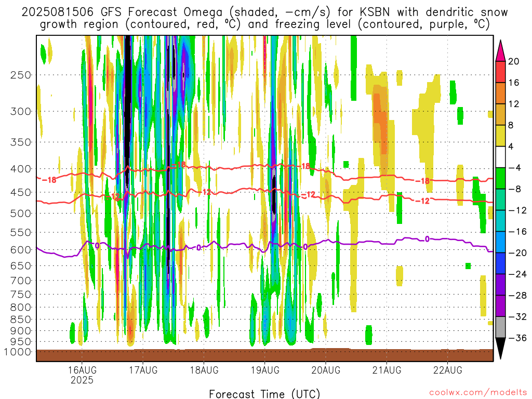Click the colorbar value -36
The image size is (532, 399).
517,338
